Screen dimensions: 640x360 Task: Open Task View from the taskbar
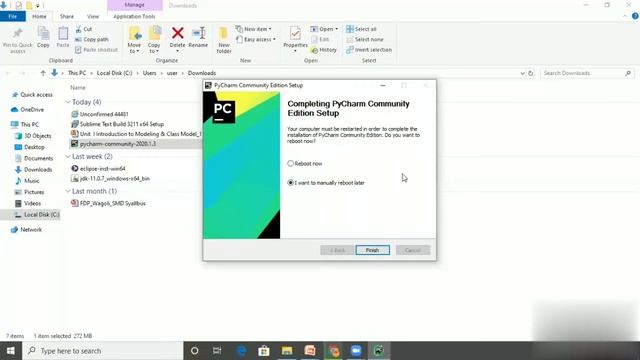217,351
